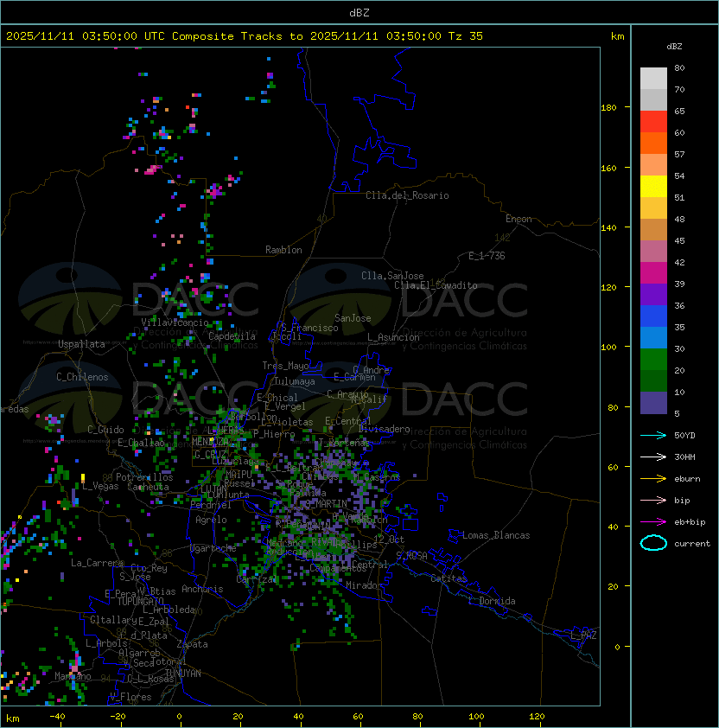Click the 'dBZ' heading above the color scale
Viewport: 719px width, 728px height.
674,47
